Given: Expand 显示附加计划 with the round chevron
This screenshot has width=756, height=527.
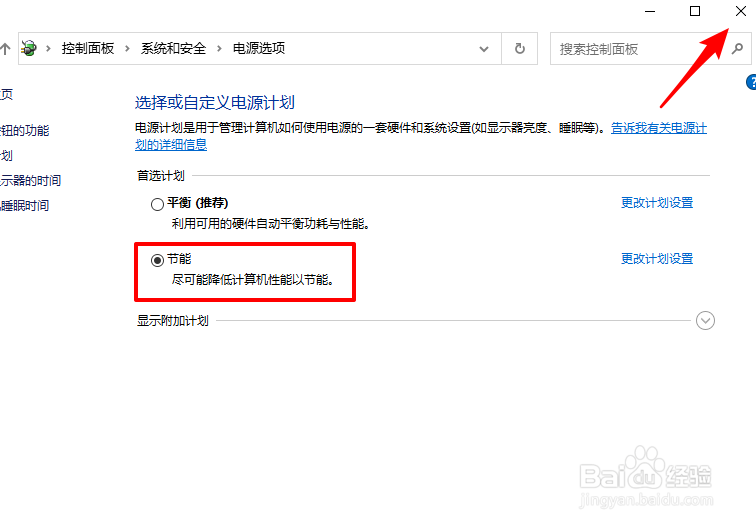Looking at the screenshot, I should 705,321.
